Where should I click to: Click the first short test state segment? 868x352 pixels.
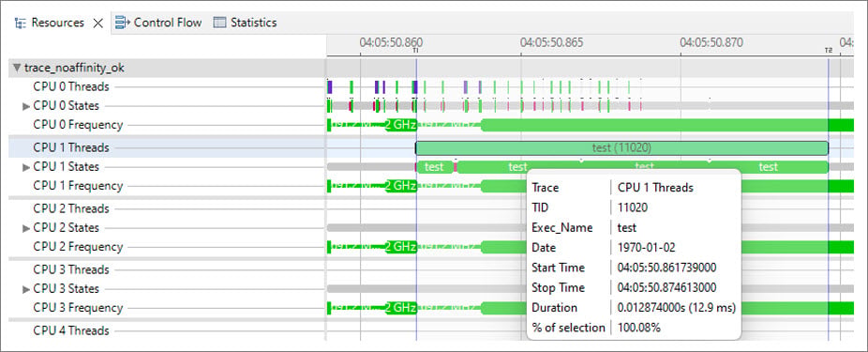point(435,167)
